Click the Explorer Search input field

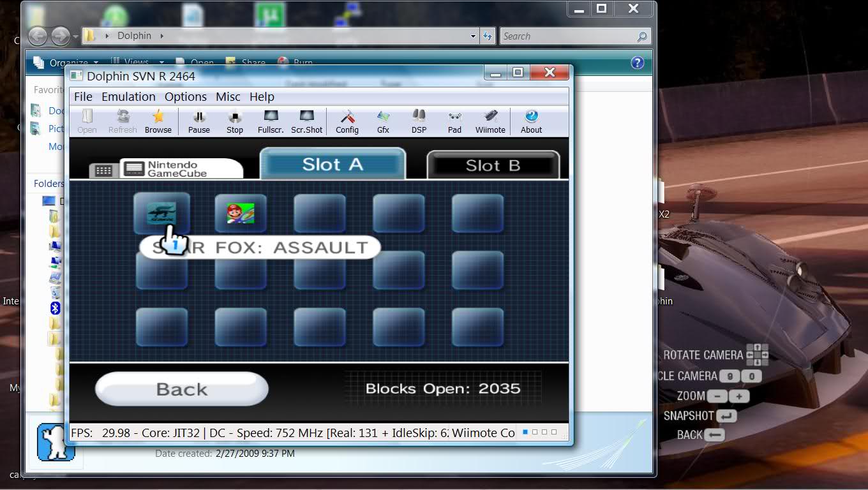pyautogui.click(x=574, y=36)
